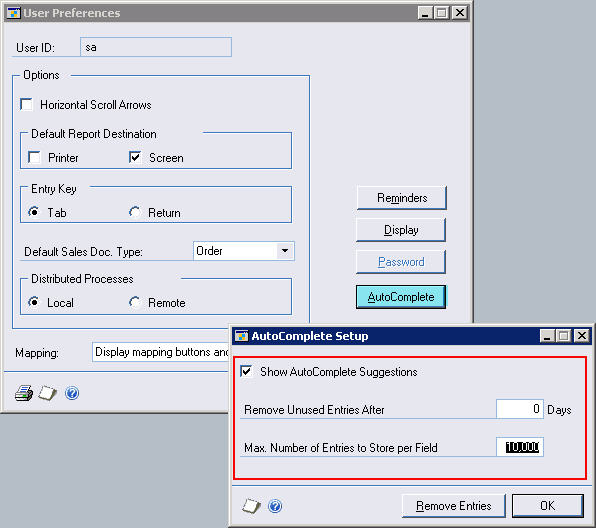This screenshot has height=528, width=596.
Task: Click the User Preferences title bar icon
Action: pyautogui.click(x=14, y=13)
